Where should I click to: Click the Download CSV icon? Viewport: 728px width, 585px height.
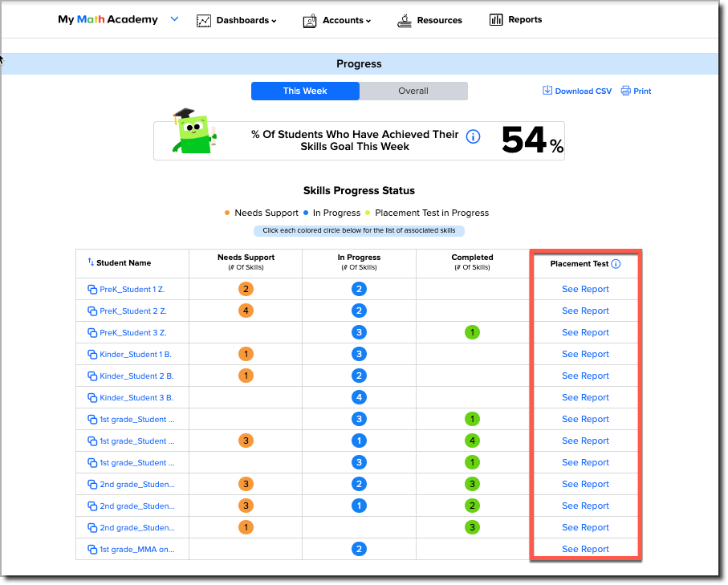point(547,91)
